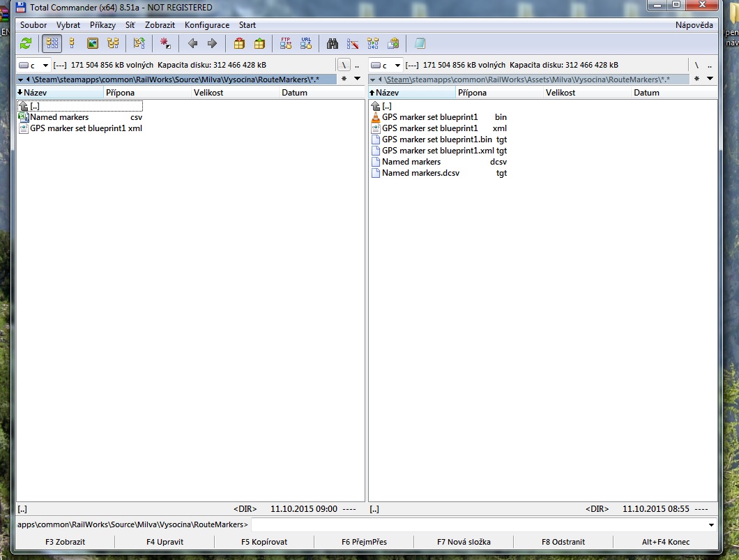Sort left panel by Název column

tap(60, 92)
